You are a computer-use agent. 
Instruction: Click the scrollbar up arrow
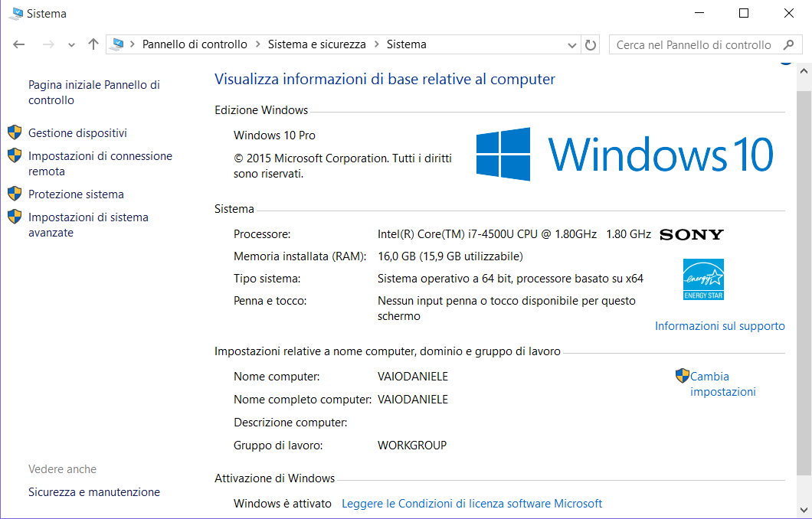coord(804,71)
